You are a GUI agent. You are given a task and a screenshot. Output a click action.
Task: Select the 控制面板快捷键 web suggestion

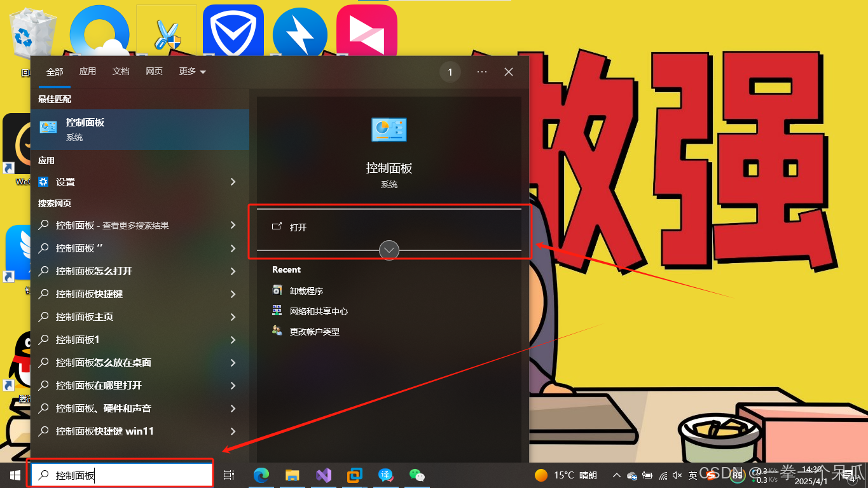tap(89, 294)
